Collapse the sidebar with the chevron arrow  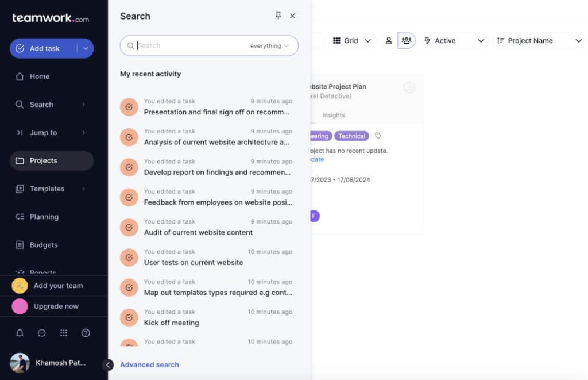click(x=107, y=364)
